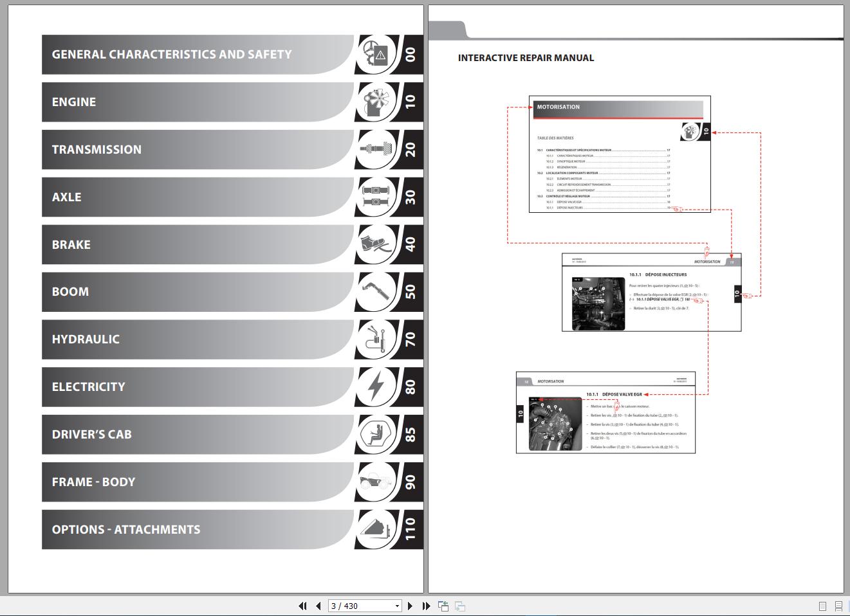Click the telehandler frame body icon

376,482
